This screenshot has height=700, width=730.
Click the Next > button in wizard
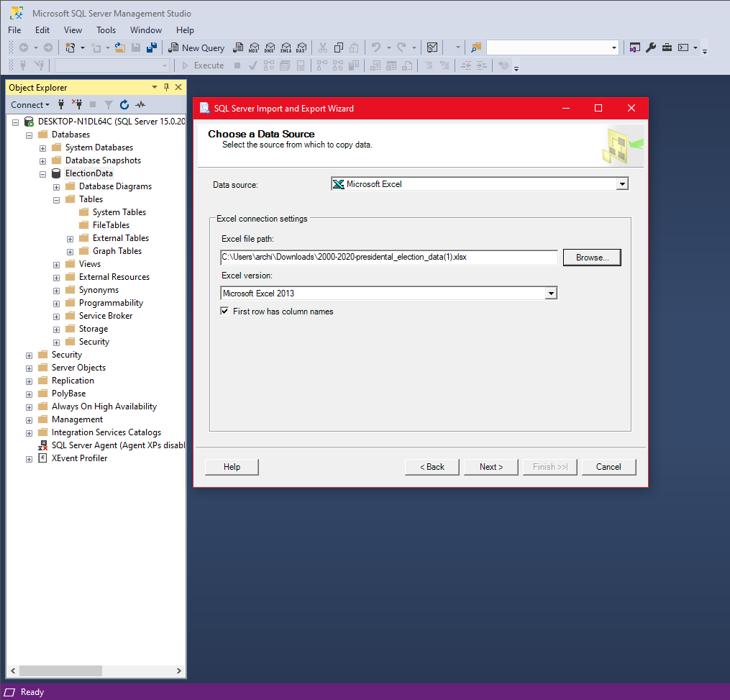point(491,467)
